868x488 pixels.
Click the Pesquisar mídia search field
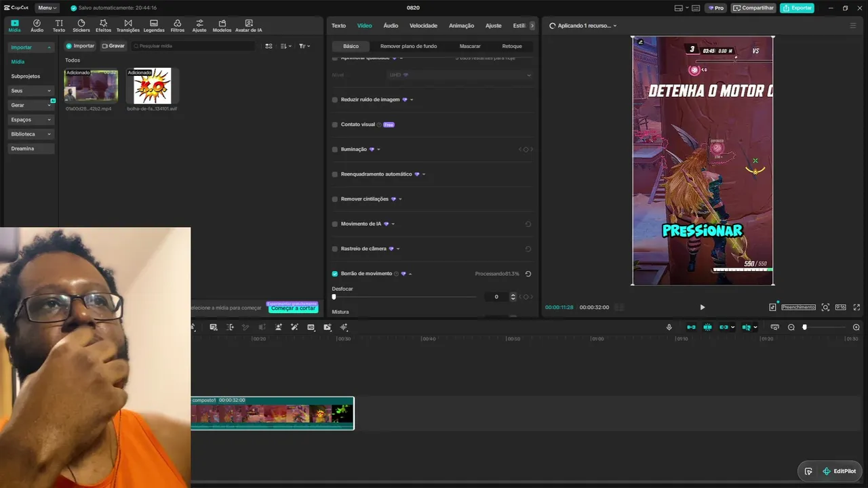(193, 46)
